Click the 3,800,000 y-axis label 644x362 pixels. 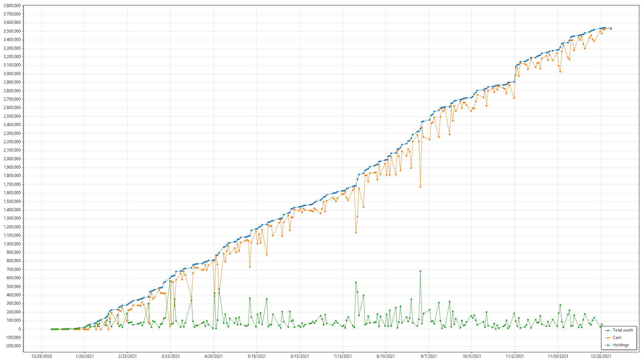(x=12, y=6)
